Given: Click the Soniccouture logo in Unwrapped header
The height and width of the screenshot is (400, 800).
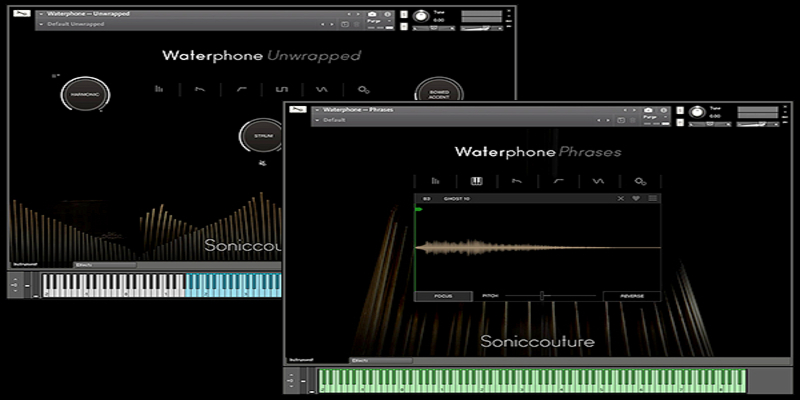Looking at the screenshot, I should pyautogui.click(x=22, y=14).
